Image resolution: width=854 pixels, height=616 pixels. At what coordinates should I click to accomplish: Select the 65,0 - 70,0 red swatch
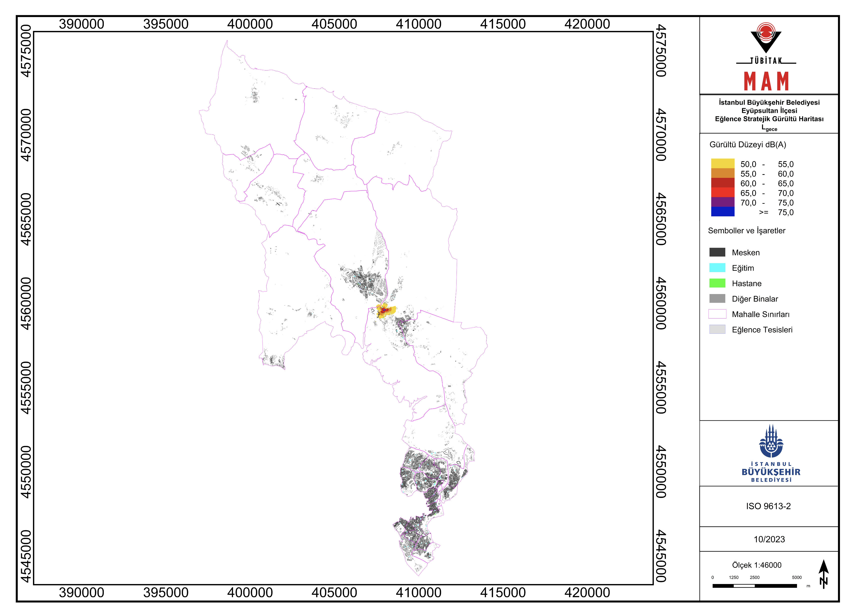(722, 192)
